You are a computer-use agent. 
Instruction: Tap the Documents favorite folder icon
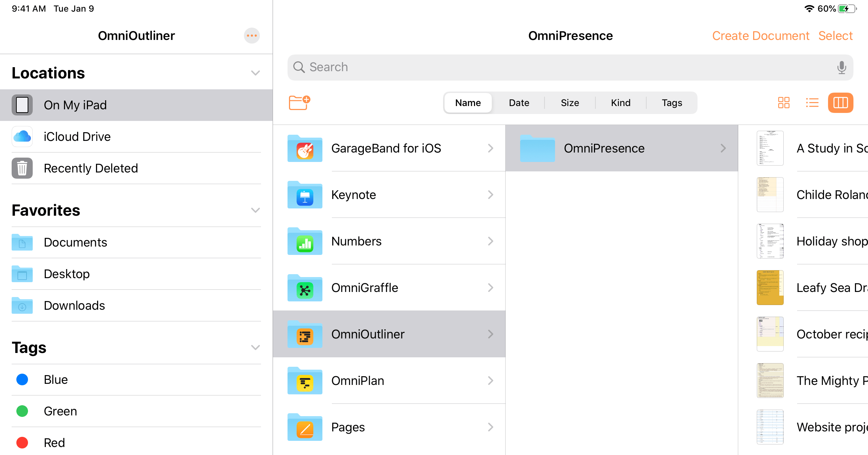22,242
